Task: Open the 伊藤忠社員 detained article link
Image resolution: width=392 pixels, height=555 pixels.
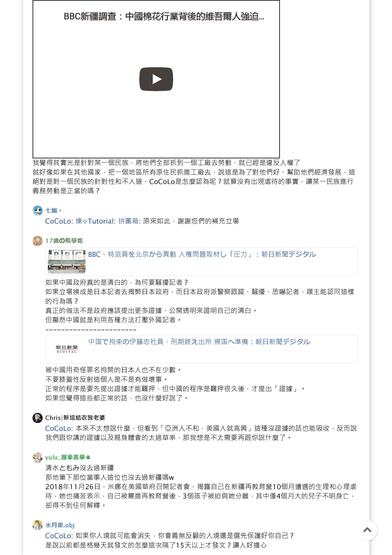Action: [x=199, y=342]
